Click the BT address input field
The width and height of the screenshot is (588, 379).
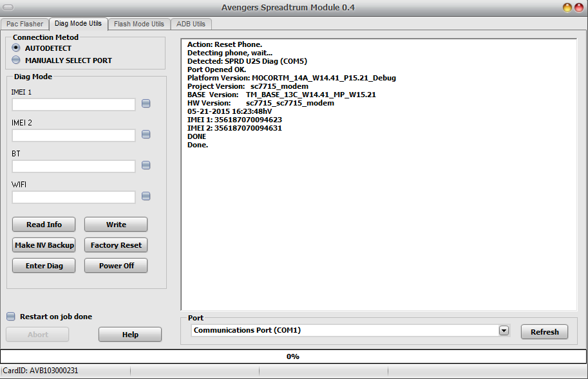[73, 166]
